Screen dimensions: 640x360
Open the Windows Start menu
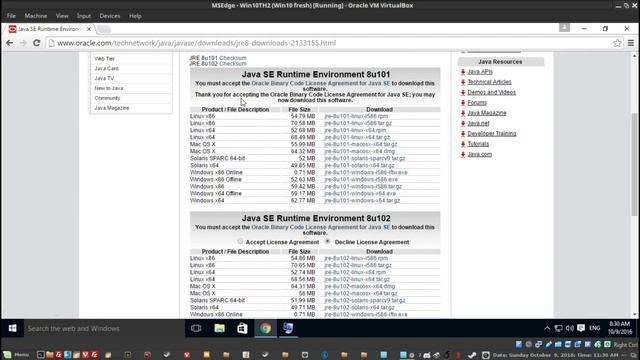(x=12, y=328)
